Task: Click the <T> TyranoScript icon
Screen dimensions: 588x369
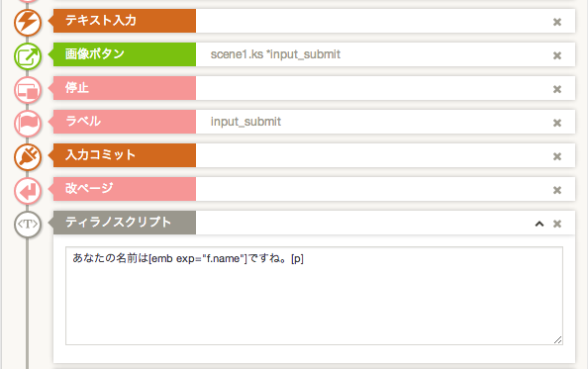Action: click(x=28, y=224)
